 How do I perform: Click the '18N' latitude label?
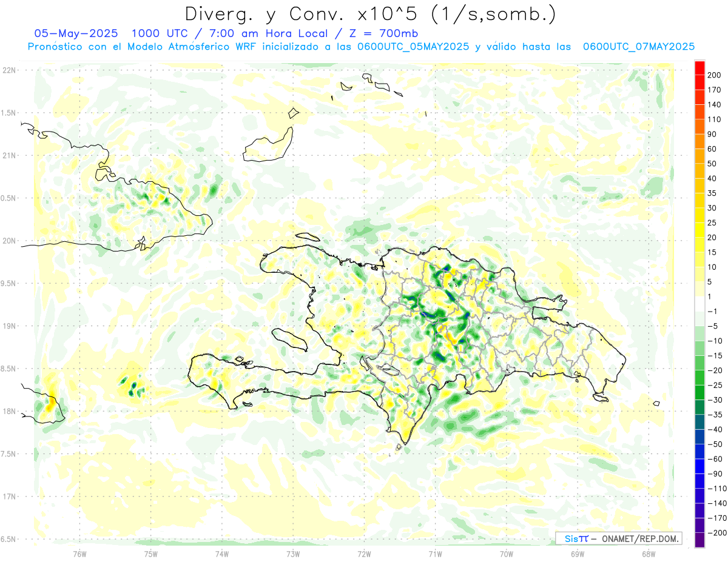tap(8, 412)
